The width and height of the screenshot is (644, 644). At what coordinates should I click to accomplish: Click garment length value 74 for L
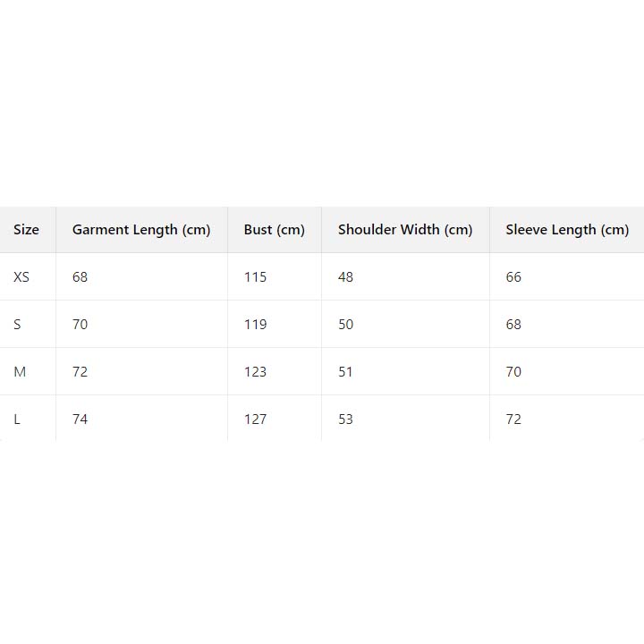[x=80, y=419]
